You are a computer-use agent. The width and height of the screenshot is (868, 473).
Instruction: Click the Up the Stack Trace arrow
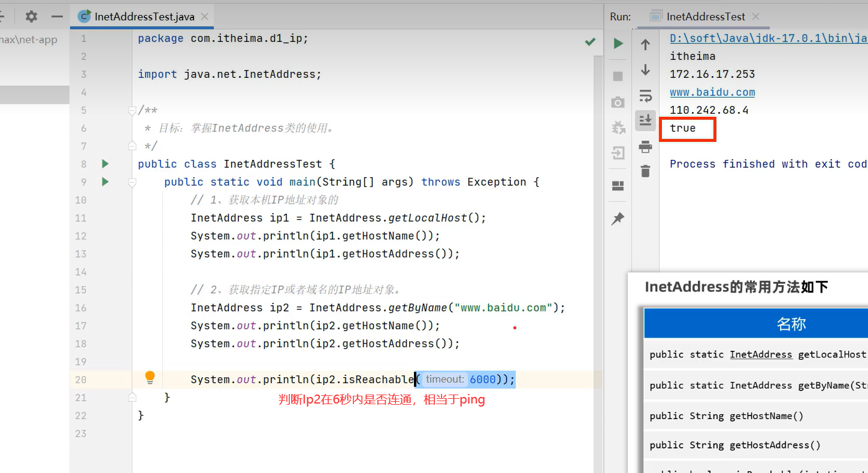pos(645,44)
